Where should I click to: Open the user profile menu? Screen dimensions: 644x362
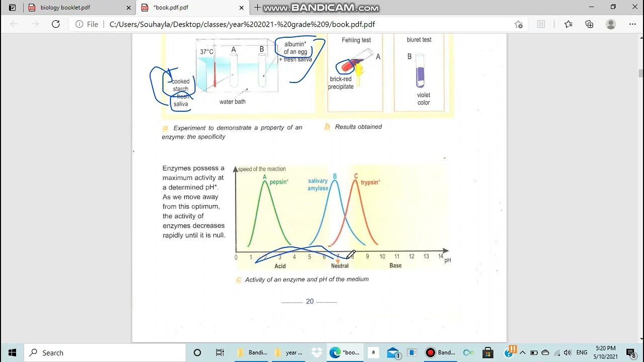[x=611, y=24]
